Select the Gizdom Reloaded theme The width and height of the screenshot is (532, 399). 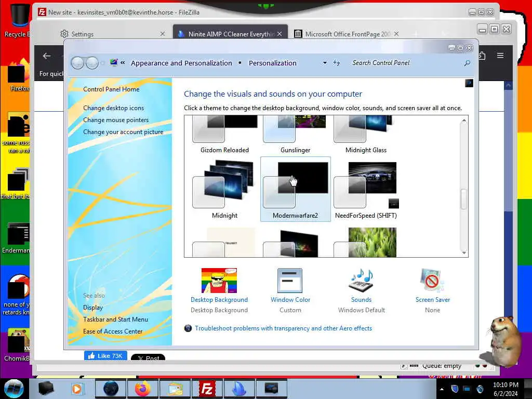pyautogui.click(x=224, y=135)
